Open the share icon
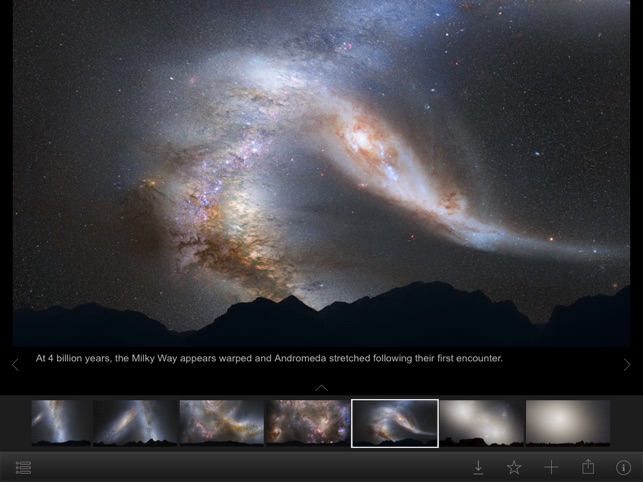The width and height of the screenshot is (643, 482). pyautogui.click(x=588, y=466)
